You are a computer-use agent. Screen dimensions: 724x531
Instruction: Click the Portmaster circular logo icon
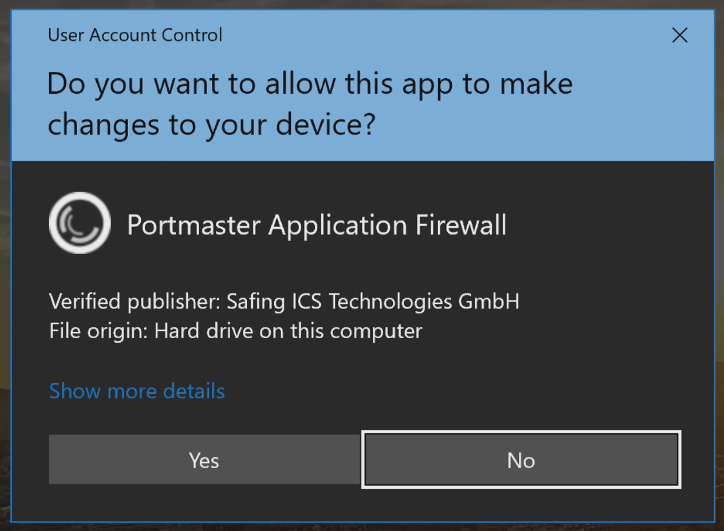80,223
